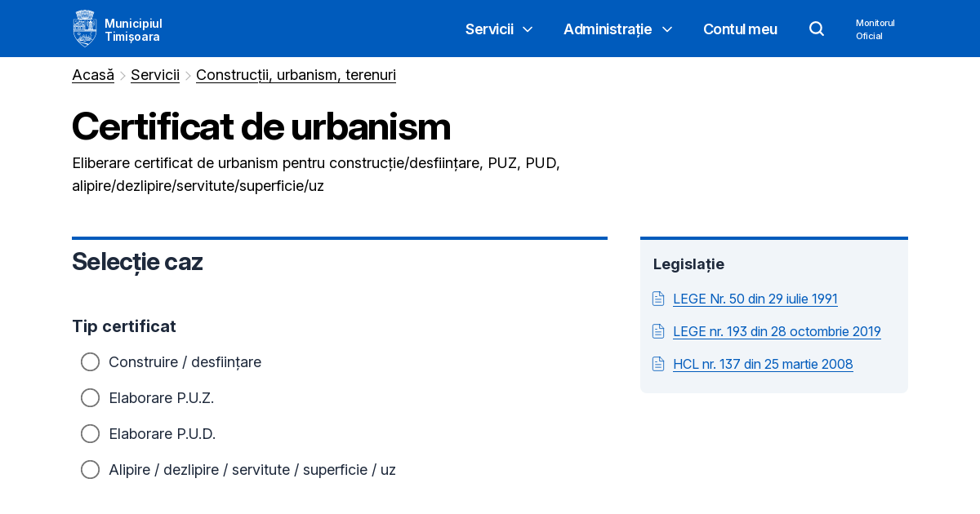The image size is (980, 514).
Task: Navigate to Acasă via breadcrumb
Action: [x=92, y=74]
